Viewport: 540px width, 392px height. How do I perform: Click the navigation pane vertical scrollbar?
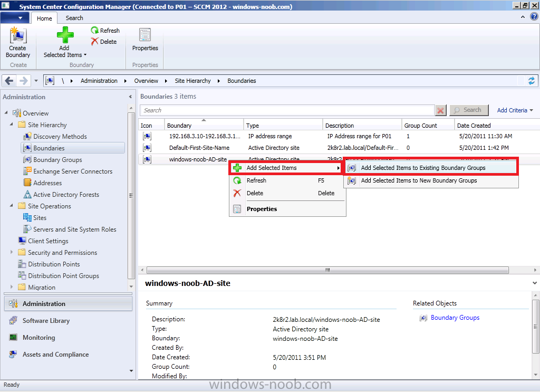131,195
